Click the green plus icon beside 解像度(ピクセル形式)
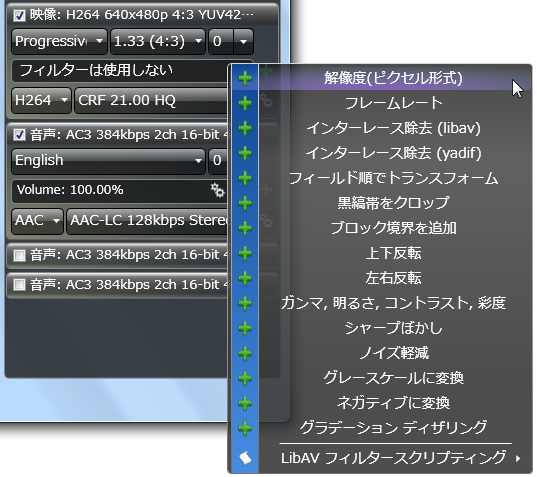 245,79
